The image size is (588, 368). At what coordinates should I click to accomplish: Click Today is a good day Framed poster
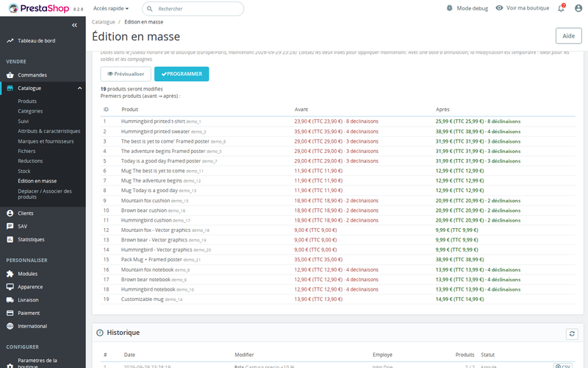[161, 160]
